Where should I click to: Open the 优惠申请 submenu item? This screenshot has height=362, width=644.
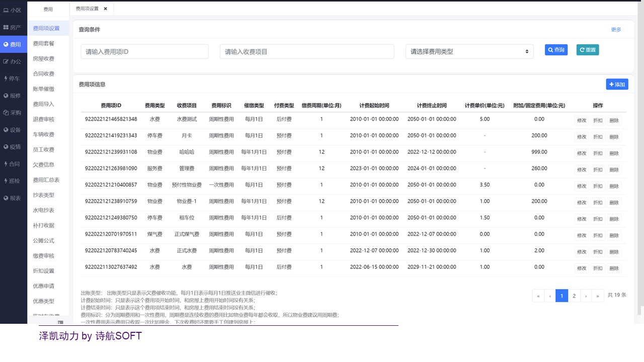pyautogui.click(x=48, y=286)
